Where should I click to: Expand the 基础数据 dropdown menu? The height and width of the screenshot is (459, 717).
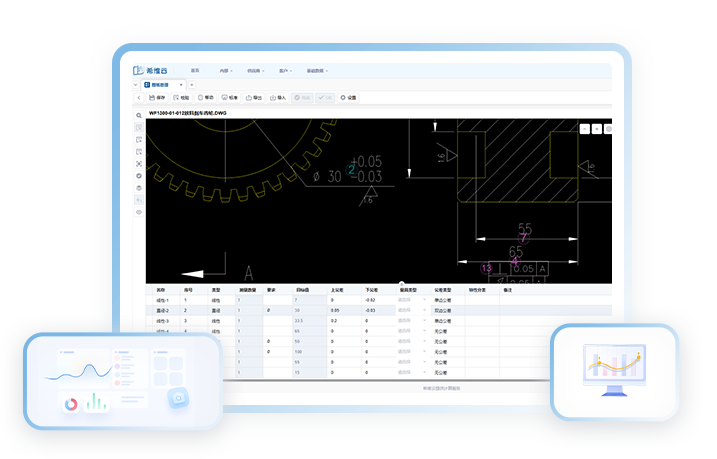tap(317, 71)
